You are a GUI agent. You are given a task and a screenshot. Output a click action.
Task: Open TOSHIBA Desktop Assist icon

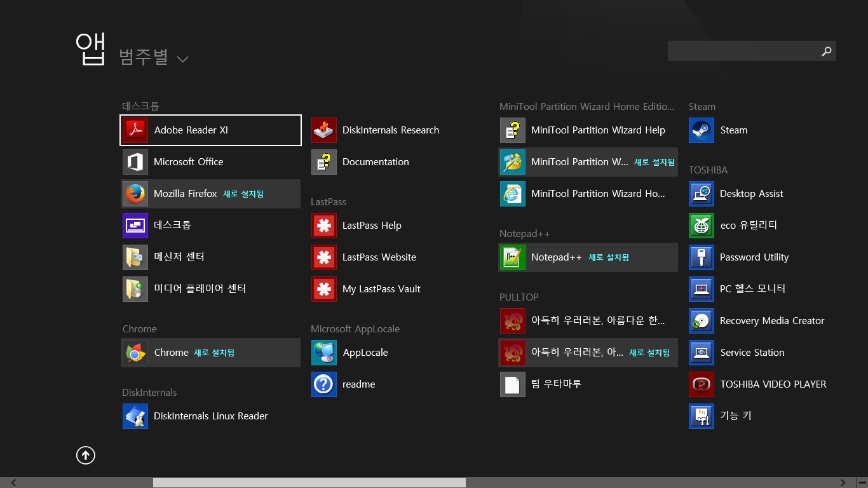pyautogui.click(x=702, y=194)
